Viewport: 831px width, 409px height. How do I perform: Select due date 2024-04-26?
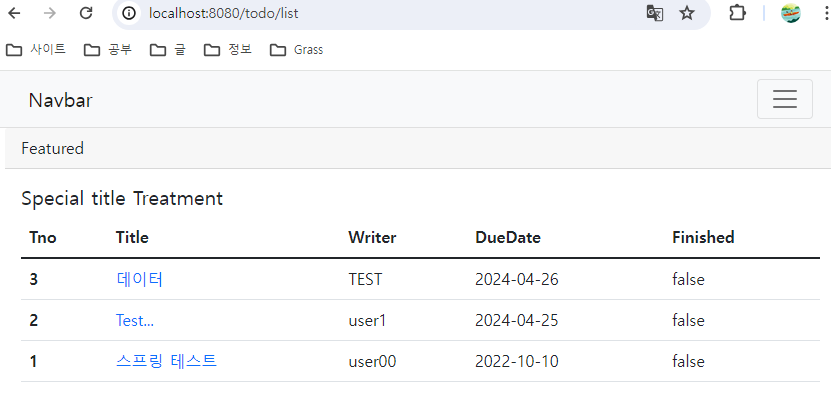(x=517, y=279)
